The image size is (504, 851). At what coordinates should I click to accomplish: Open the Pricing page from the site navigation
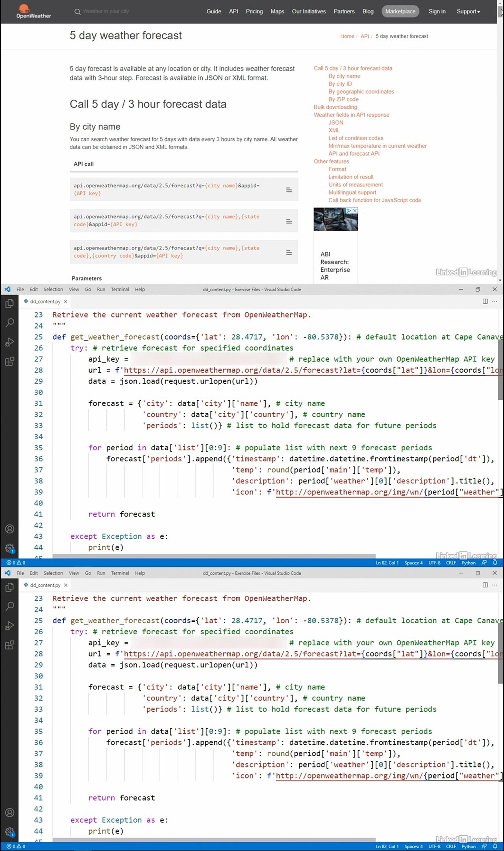[x=254, y=11]
